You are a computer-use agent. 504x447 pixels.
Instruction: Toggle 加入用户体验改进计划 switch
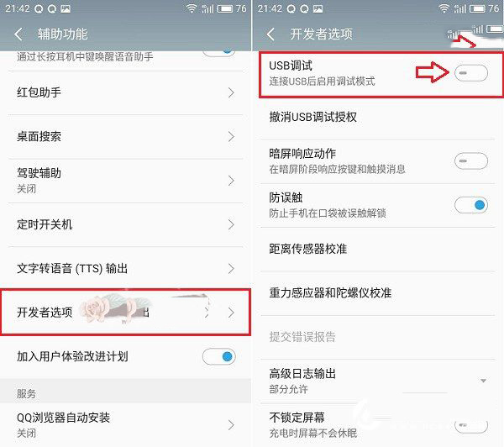(x=219, y=356)
